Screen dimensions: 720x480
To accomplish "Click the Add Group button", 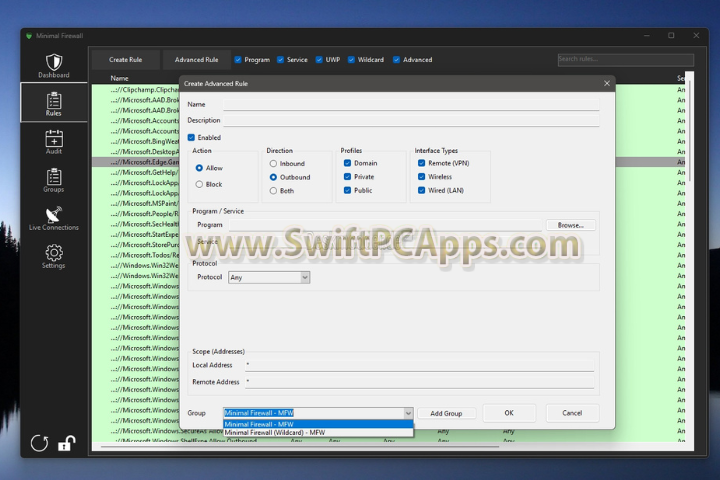I will pyautogui.click(x=446, y=413).
